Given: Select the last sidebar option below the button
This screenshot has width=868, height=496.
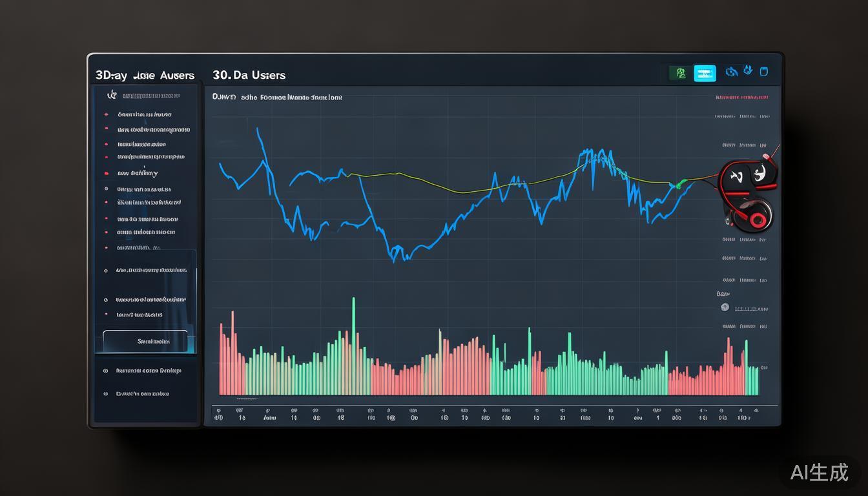Looking at the screenshot, I should (x=142, y=393).
